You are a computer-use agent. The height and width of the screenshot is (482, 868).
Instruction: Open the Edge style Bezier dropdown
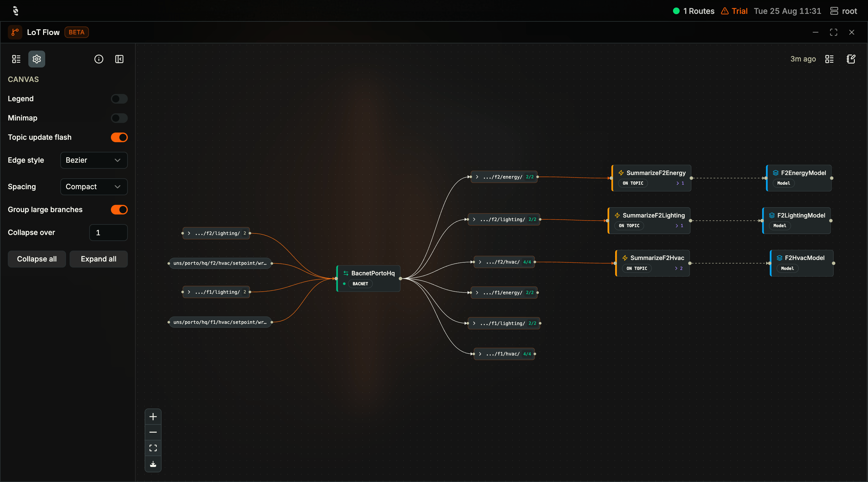(x=94, y=160)
